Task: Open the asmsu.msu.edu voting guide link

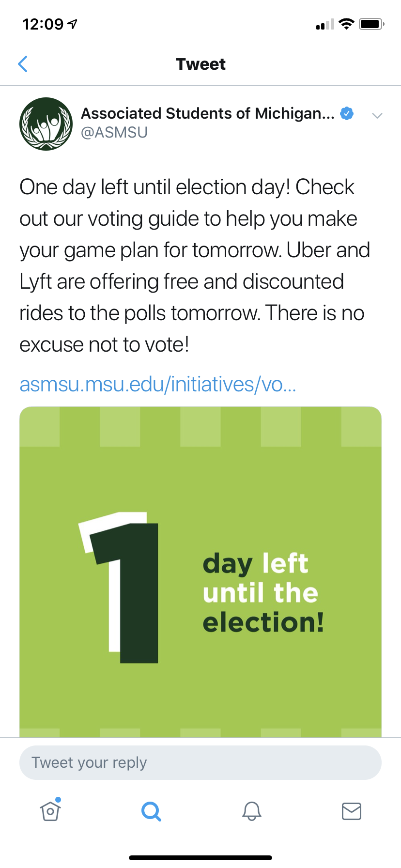Action: (x=157, y=385)
